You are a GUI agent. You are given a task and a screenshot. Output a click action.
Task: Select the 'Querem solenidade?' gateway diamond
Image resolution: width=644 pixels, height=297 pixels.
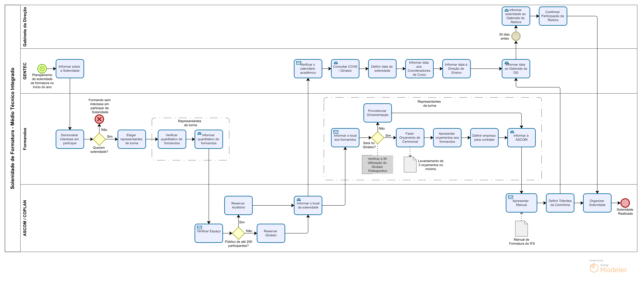click(99, 139)
